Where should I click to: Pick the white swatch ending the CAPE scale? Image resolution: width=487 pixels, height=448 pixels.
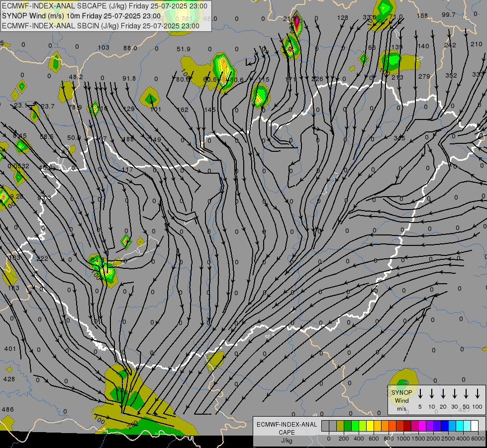pyautogui.click(x=475, y=426)
